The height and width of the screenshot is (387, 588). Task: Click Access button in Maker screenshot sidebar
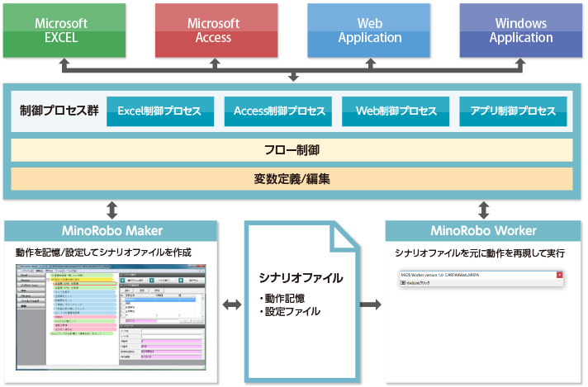point(31,280)
